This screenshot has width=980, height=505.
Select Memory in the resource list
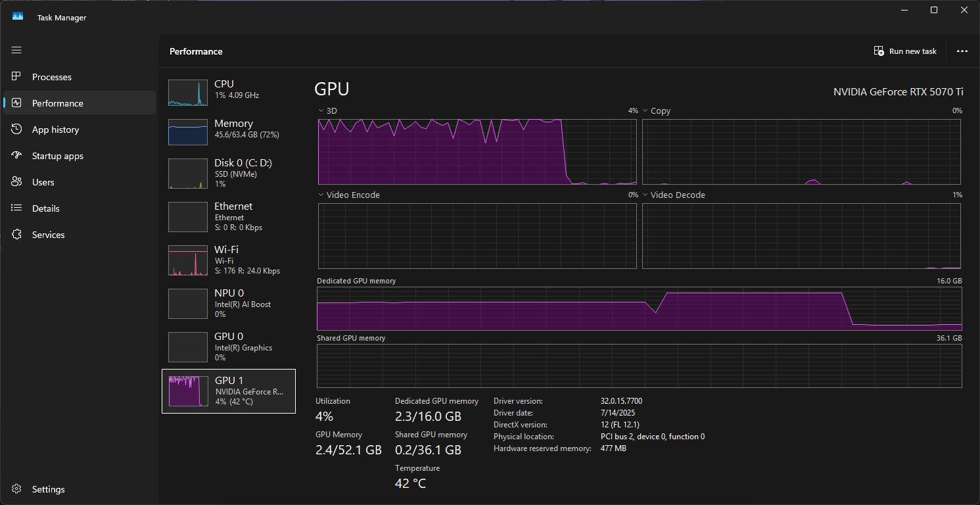188,132
